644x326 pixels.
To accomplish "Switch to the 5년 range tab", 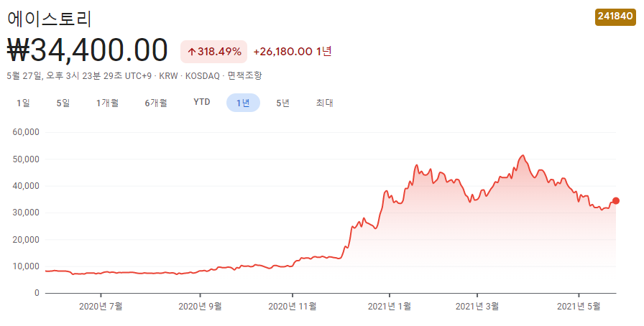I will point(282,103).
